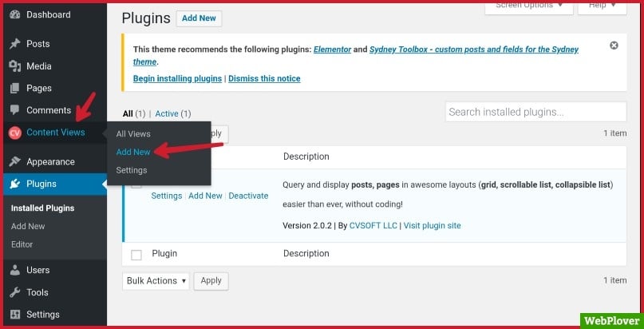This screenshot has width=644, height=329.
Task: Expand the Help panel
Action: [603, 7]
